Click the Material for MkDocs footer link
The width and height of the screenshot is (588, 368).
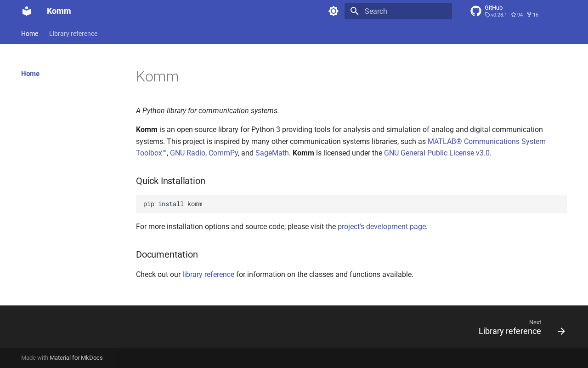tap(76, 358)
